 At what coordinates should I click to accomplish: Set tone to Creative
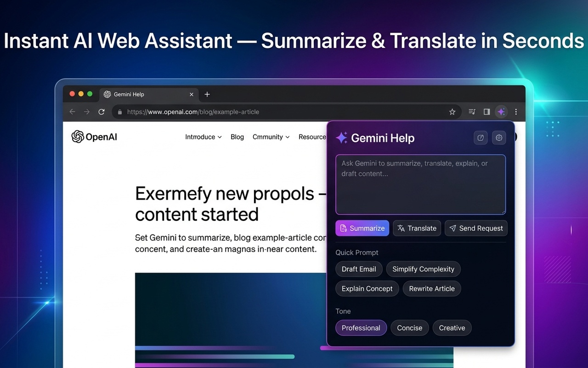coord(452,328)
